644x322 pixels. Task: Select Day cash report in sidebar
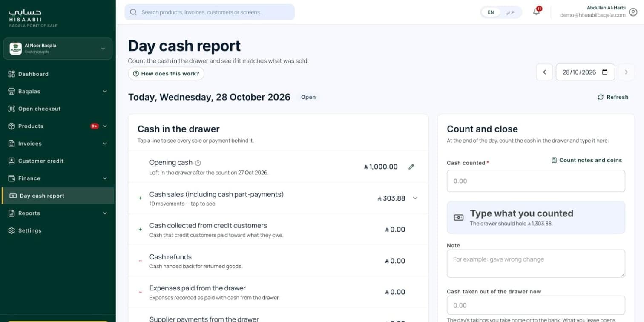pyautogui.click(x=58, y=196)
